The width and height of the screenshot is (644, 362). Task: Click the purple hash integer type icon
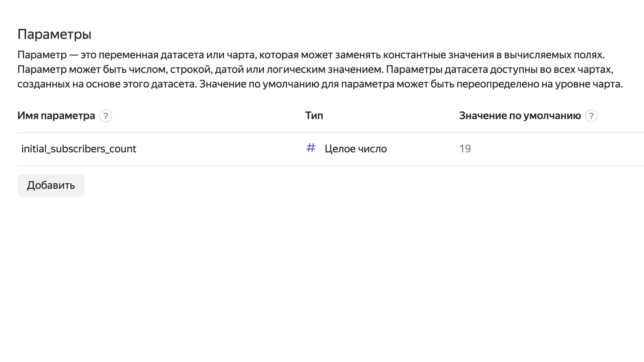pyautogui.click(x=311, y=148)
